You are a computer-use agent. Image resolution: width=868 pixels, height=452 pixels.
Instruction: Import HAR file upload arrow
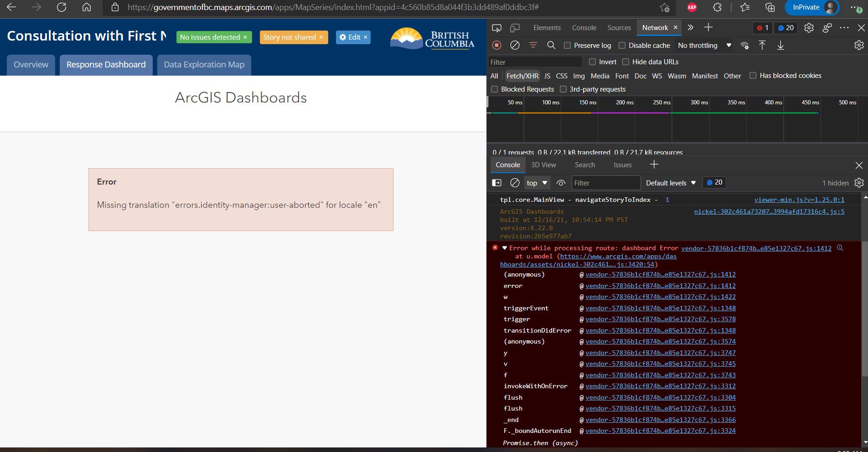point(762,45)
